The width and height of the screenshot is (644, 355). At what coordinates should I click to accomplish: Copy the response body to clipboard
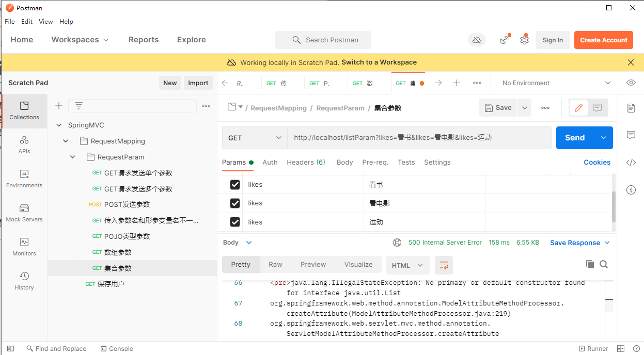point(590,264)
